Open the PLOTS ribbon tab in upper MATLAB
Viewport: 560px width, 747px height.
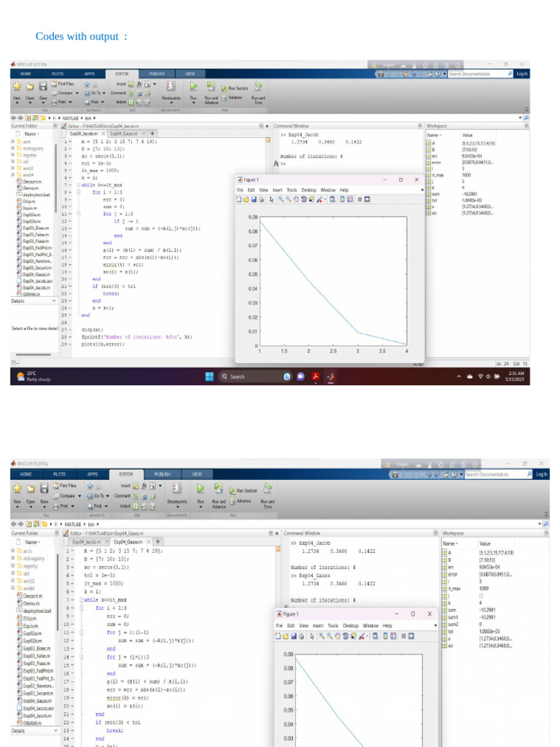coord(58,74)
